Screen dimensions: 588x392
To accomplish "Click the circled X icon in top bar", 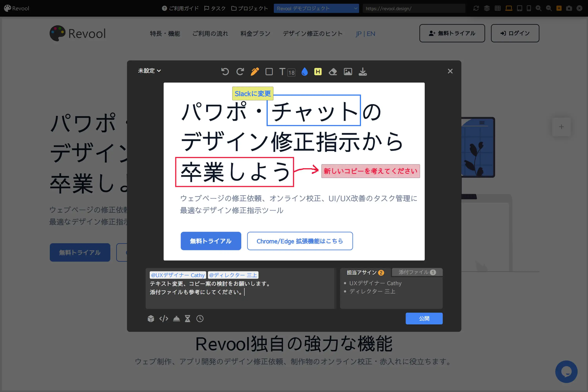I will (580, 8).
